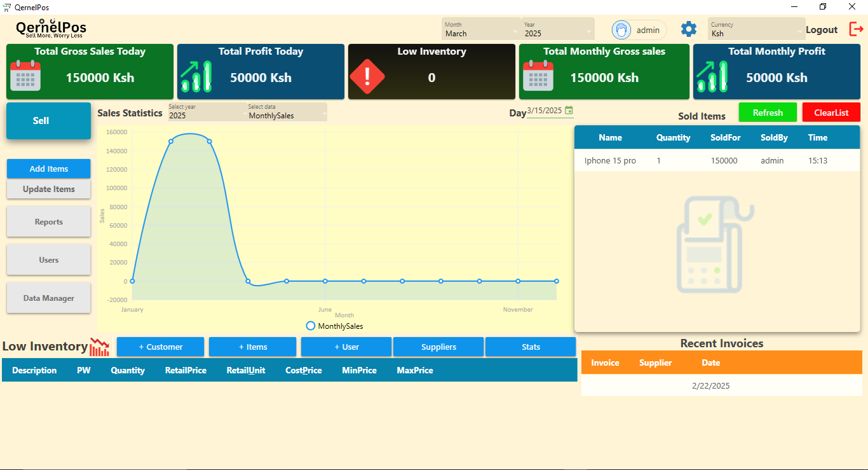Sort table by Quantity column header
The image size is (868, 470).
pyautogui.click(x=673, y=137)
